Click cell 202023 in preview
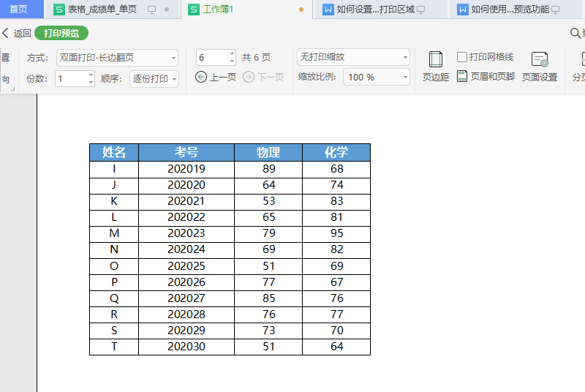The image size is (585, 392). [186, 233]
